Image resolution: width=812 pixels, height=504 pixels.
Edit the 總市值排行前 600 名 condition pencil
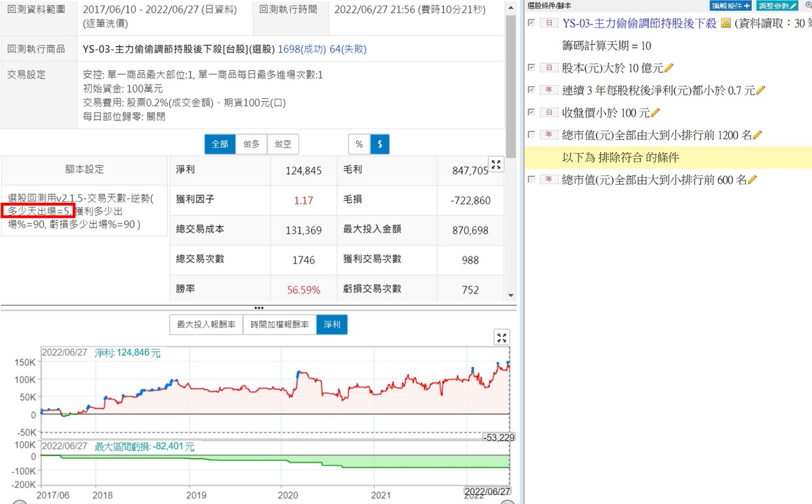pyautogui.click(x=752, y=179)
